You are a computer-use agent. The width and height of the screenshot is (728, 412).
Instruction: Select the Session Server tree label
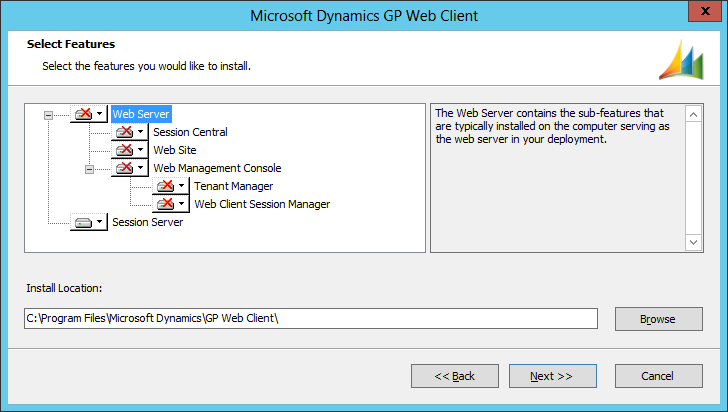(147, 223)
